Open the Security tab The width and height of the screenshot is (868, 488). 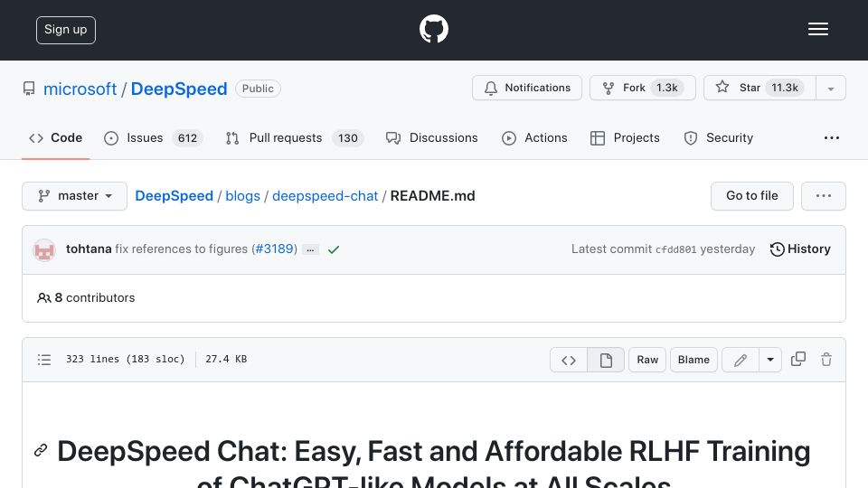(719, 137)
